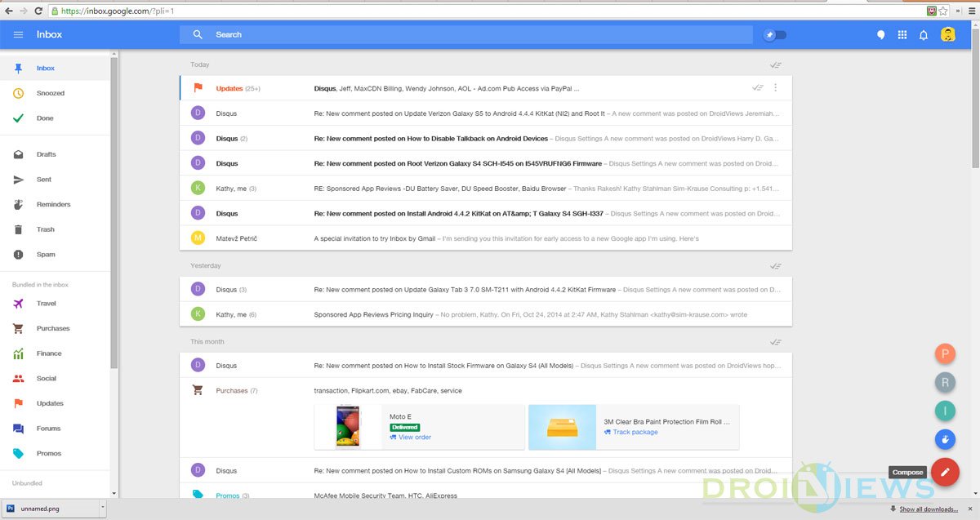This screenshot has height=520, width=980.
Task: Open Kathy's Sponsored App Reviews DU Battery email
Action: [486, 189]
